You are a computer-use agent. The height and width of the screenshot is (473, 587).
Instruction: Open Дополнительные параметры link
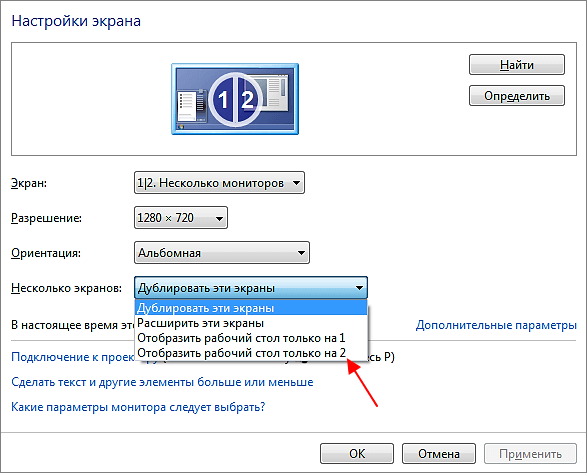point(496,325)
